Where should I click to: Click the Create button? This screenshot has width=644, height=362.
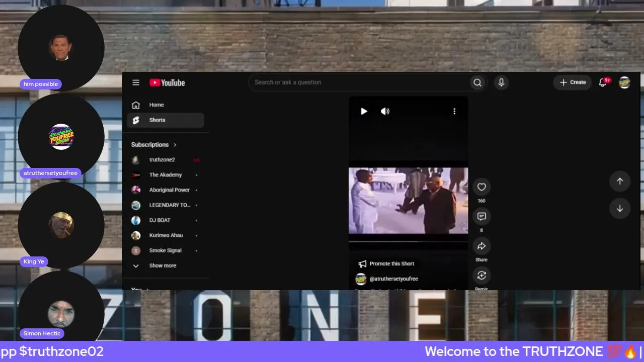pos(573,82)
